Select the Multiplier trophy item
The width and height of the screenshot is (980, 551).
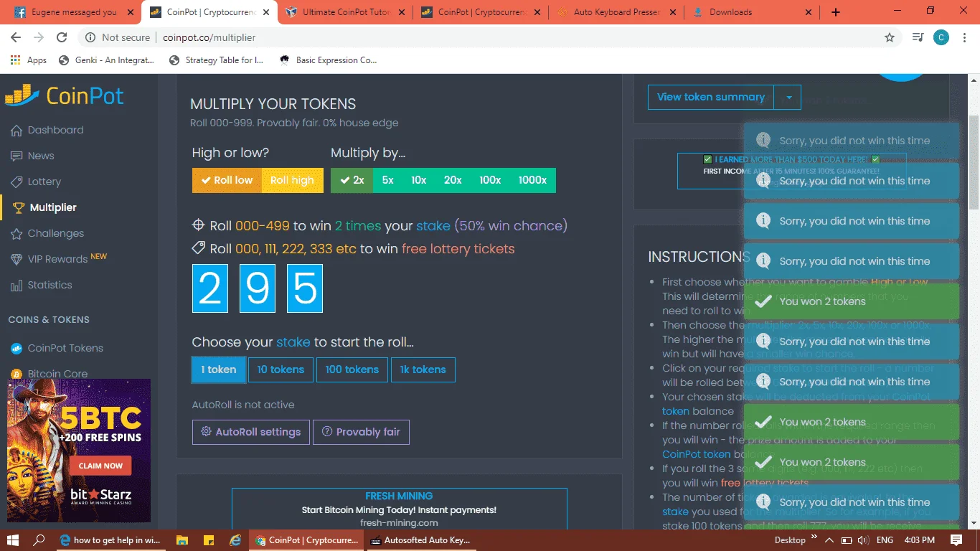44,207
